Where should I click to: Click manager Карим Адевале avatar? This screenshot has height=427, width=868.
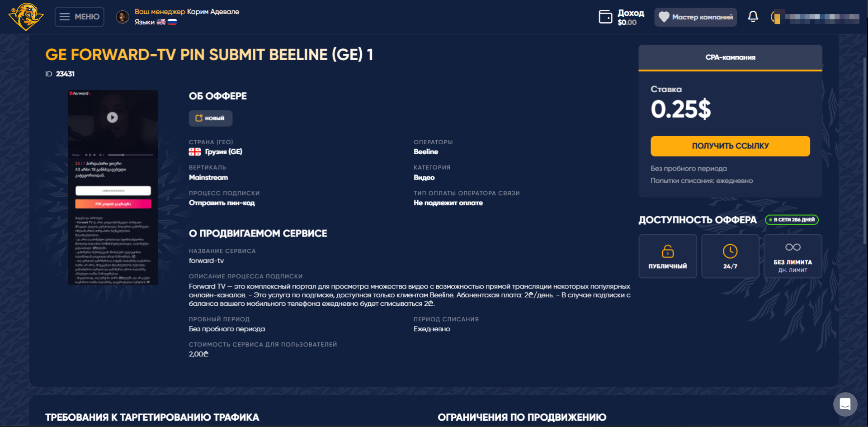point(123,17)
